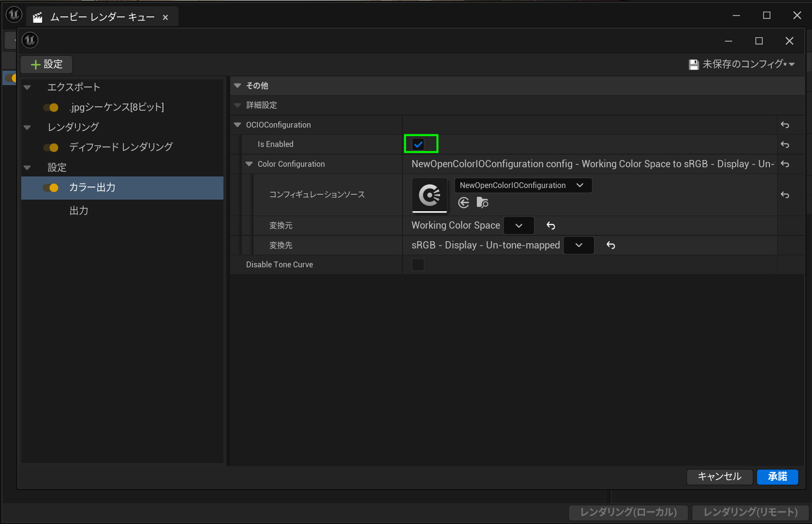
Task: Reset the Color Configuration row to default
Action: pos(785,164)
